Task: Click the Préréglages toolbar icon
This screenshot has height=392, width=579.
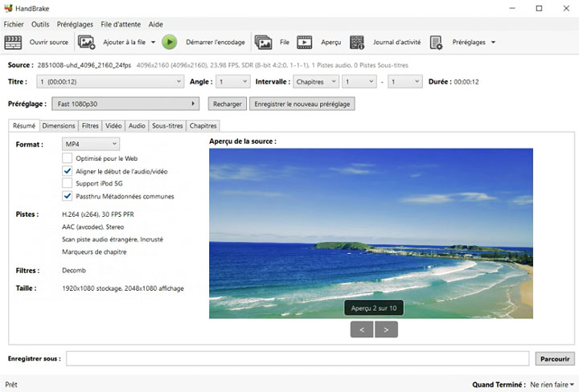Action: [x=437, y=42]
